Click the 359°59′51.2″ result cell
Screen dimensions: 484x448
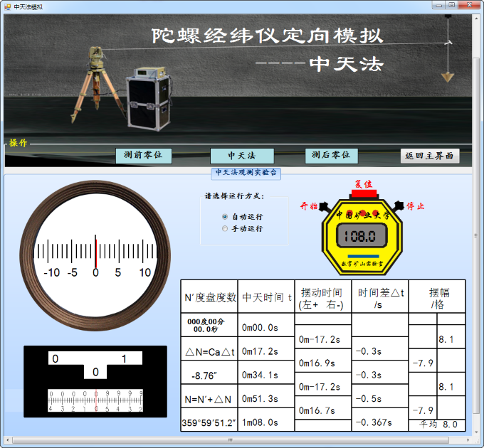coord(209,422)
